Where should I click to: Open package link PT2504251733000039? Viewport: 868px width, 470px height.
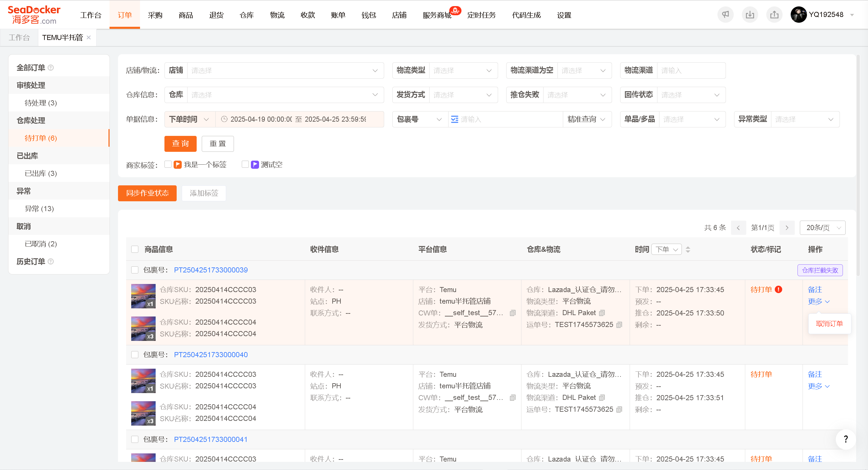tap(211, 270)
